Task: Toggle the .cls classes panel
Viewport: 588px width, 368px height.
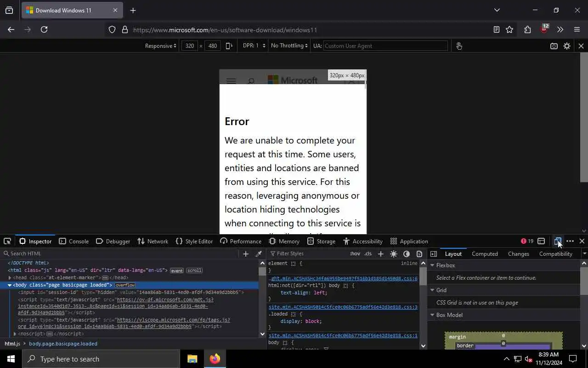Action: (368, 253)
